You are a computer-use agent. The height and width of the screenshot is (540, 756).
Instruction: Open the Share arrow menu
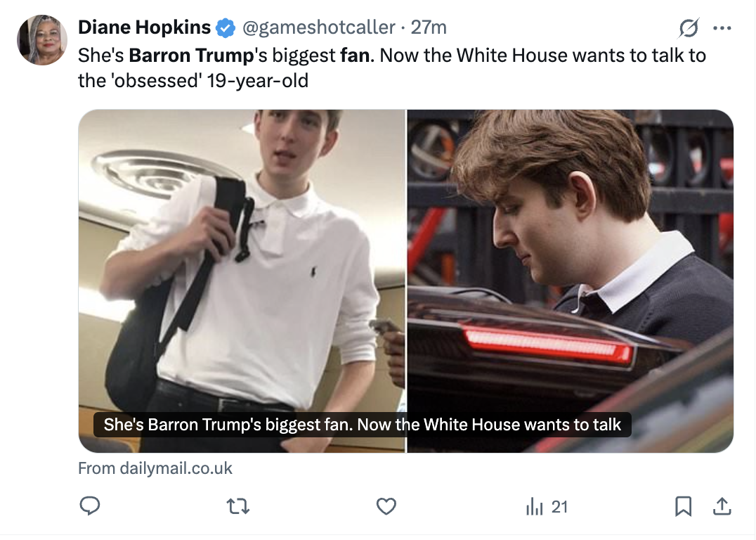722,506
